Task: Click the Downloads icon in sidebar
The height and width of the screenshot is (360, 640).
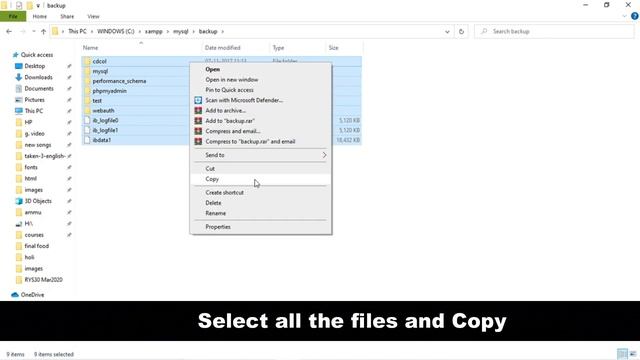Action: 18,77
